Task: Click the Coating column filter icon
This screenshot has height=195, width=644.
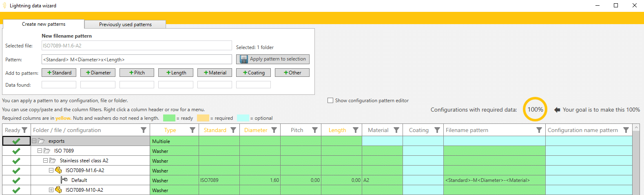Action: pos(437,130)
